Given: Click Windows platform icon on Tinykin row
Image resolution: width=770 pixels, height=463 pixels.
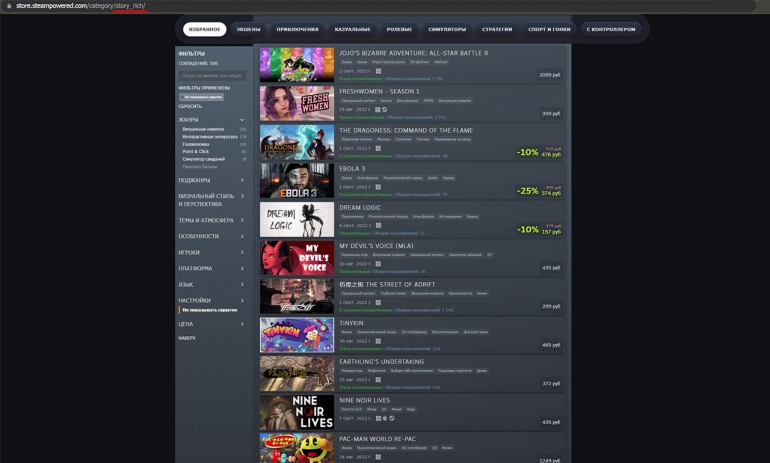Looking at the screenshot, I should click(378, 341).
